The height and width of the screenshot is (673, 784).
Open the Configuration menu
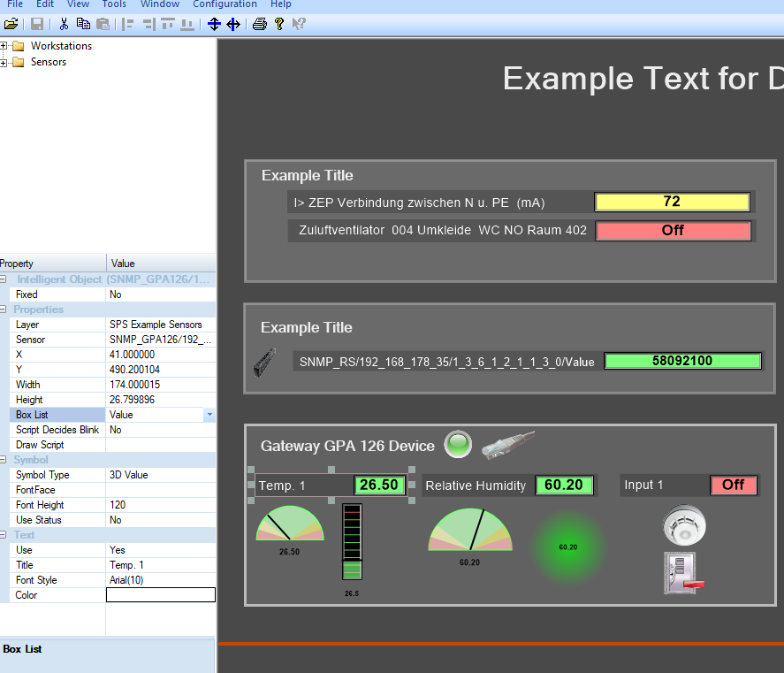click(x=225, y=4)
